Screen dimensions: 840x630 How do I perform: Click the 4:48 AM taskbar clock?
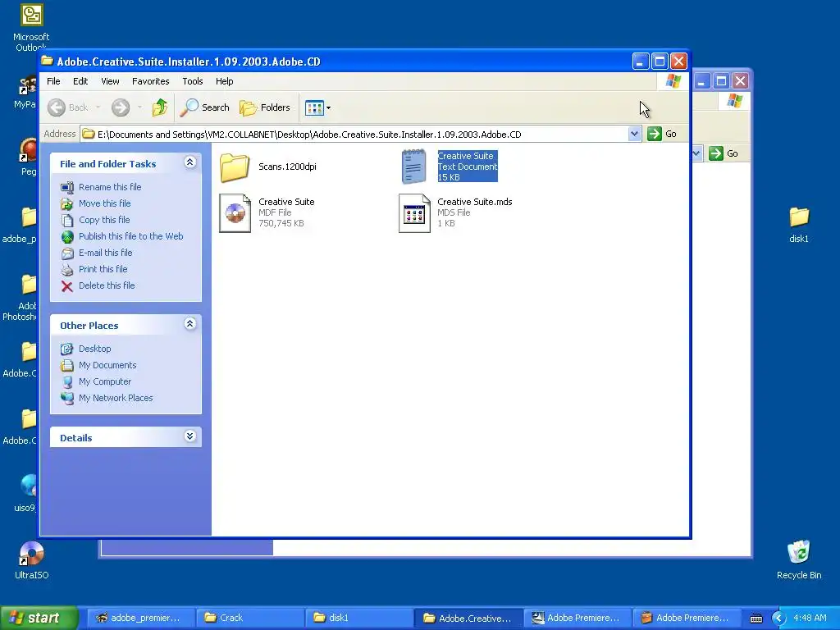[x=810, y=619]
